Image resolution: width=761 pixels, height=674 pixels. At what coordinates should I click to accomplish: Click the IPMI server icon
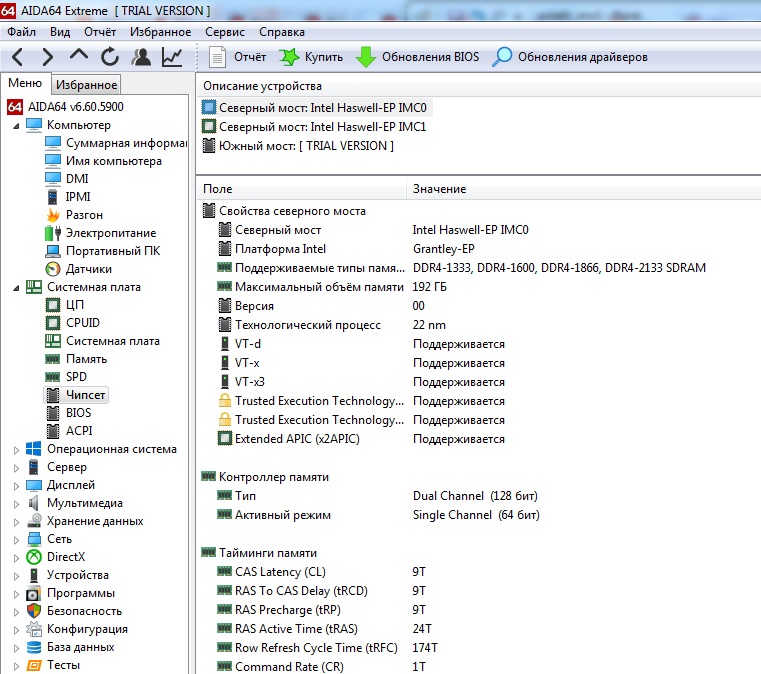coord(53,197)
